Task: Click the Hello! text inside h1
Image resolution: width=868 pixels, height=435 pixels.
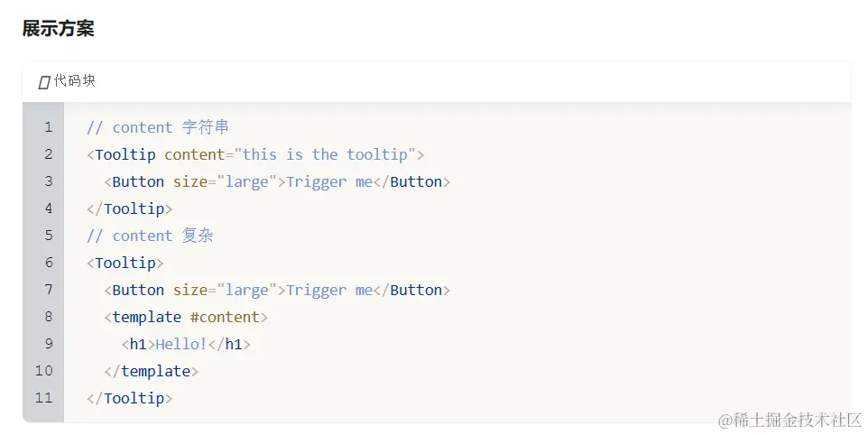Action: [181, 344]
